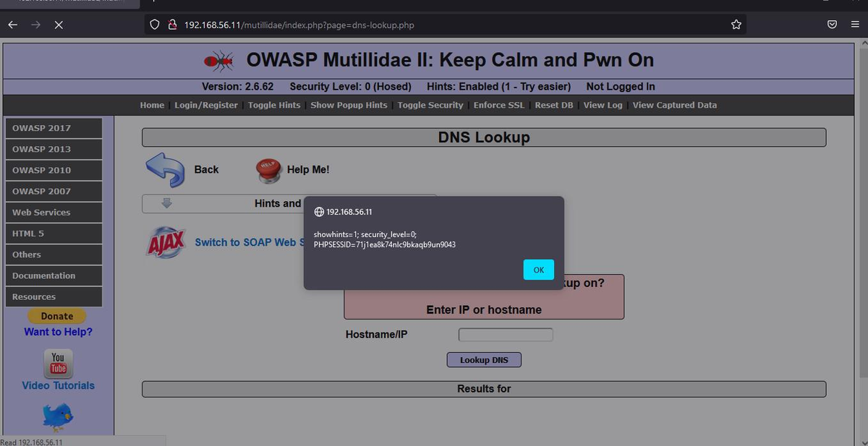Click the red Help button icon
868x446 pixels.
pyautogui.click(x=268, y=171)
